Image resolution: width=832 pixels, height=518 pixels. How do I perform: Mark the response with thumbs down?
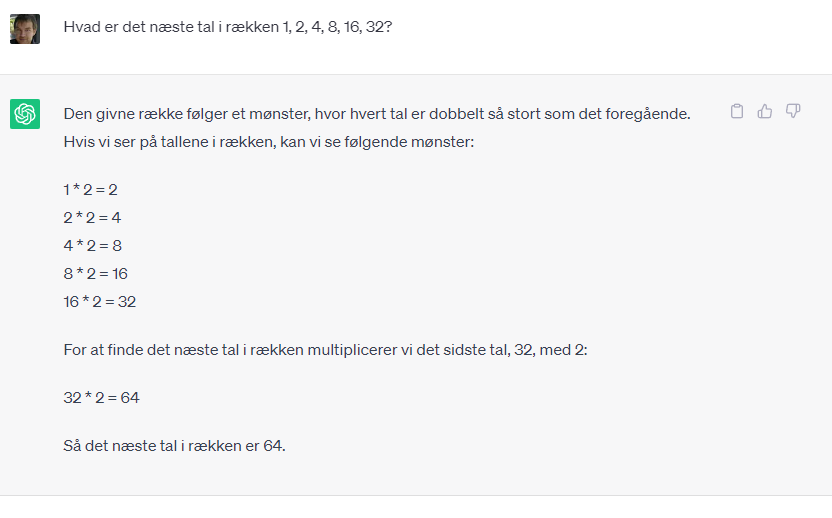point(793,111)
